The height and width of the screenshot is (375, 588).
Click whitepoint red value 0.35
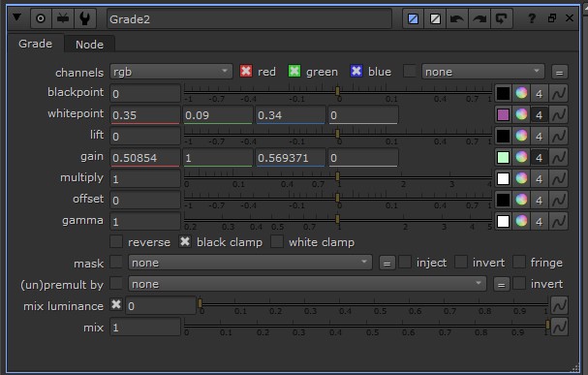145,114
